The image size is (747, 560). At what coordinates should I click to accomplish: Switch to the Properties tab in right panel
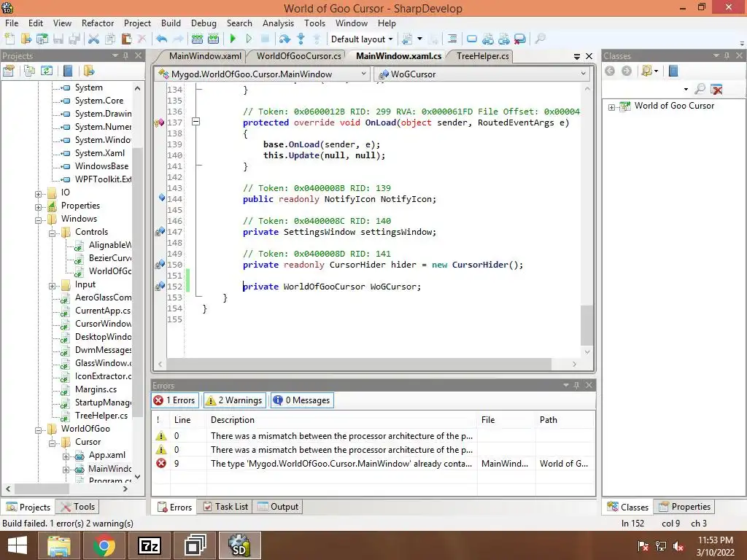684,507
